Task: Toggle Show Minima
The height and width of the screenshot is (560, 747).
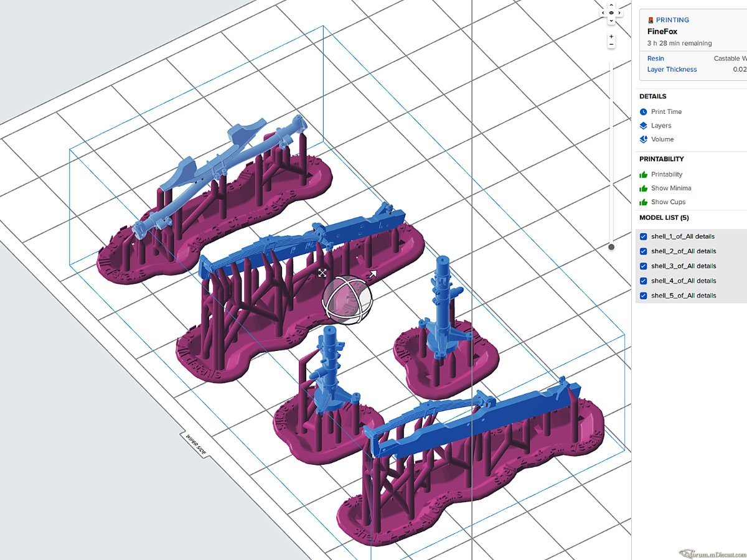Action: [671, 188]
